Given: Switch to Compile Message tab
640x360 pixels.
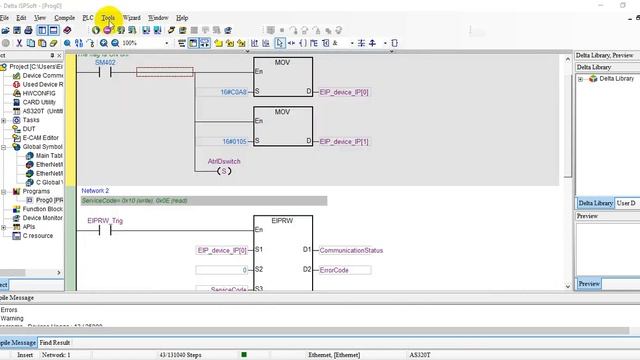Looking at the screenshot, I should click(x=18, y=342).
